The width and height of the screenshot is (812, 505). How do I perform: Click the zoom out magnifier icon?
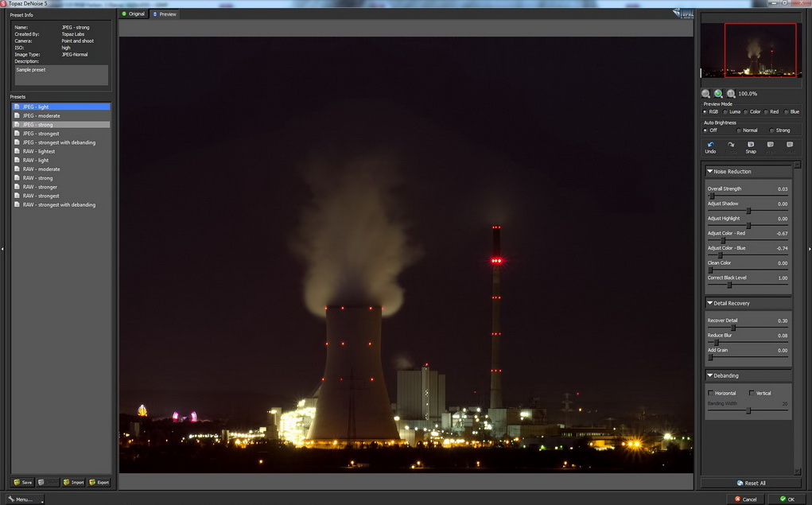[x=706, y=94]
